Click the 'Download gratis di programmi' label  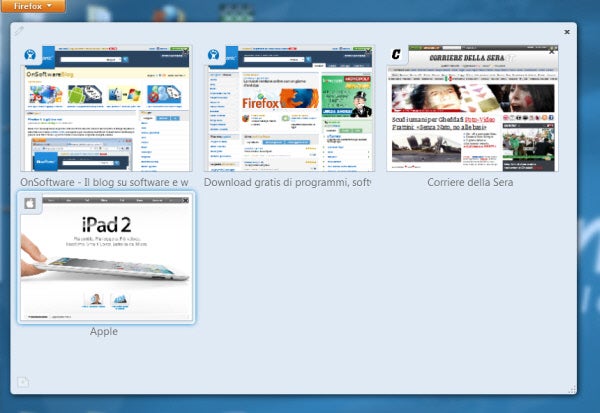[x=287, y=182]
